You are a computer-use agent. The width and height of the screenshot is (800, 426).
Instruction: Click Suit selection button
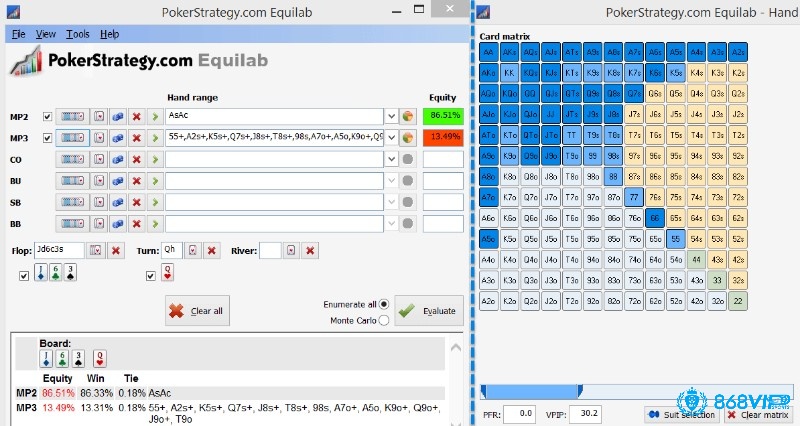click(x=682, y=415)
